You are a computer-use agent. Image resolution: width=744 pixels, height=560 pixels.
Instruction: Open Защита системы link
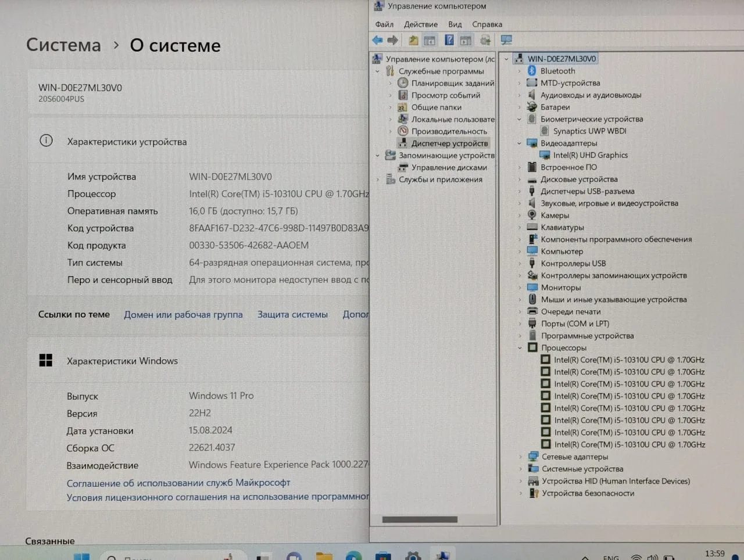coord(292,314)
